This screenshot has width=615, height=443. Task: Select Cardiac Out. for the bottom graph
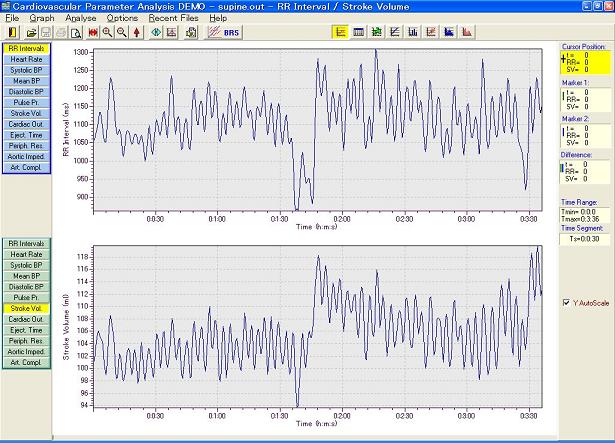[26, 319]
